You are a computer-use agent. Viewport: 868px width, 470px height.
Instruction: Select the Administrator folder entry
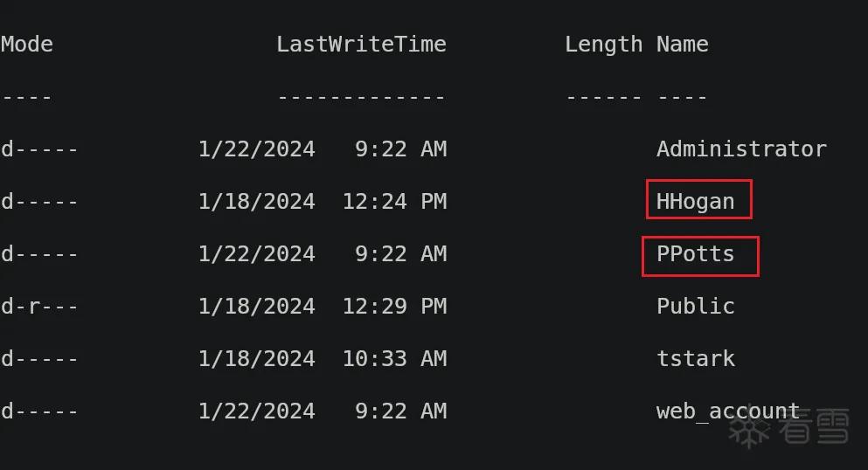[x=741, y=149]
